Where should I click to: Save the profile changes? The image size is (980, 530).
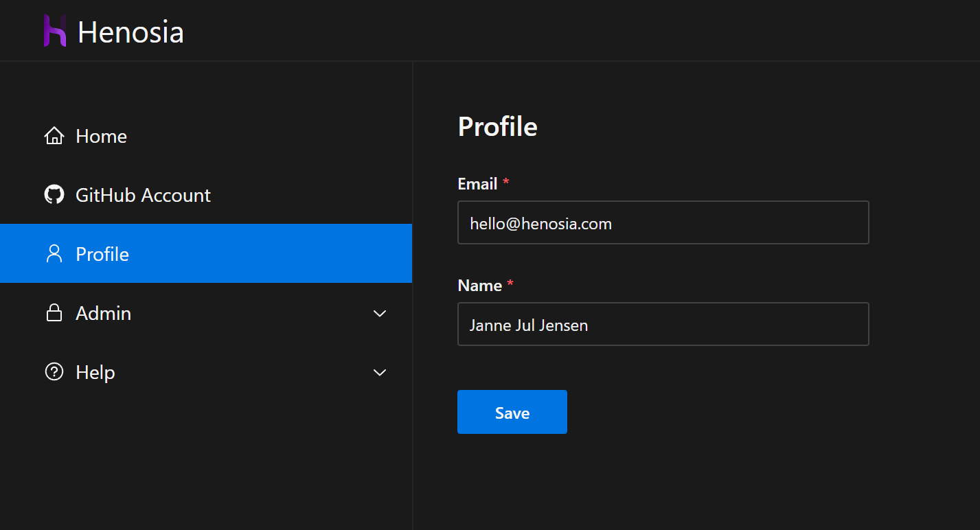512,412
